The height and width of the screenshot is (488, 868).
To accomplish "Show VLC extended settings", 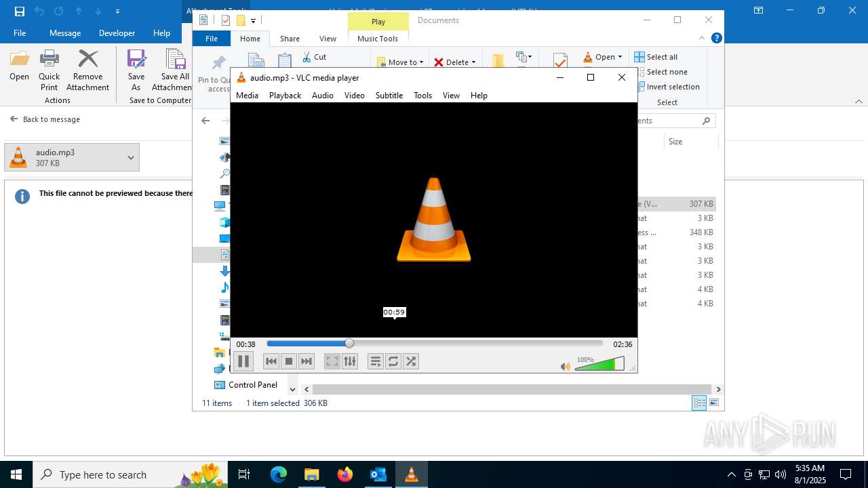I will [350, 361].
